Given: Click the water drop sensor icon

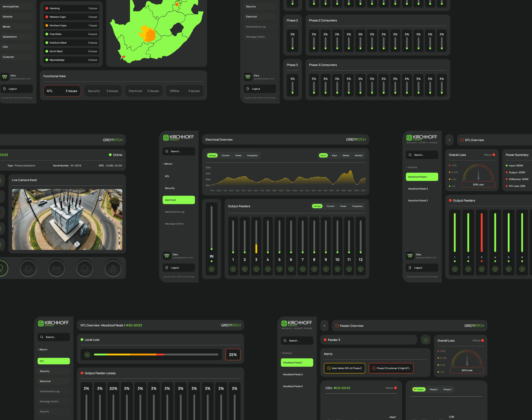Looking at the screenshot, I should coord(85,268).
